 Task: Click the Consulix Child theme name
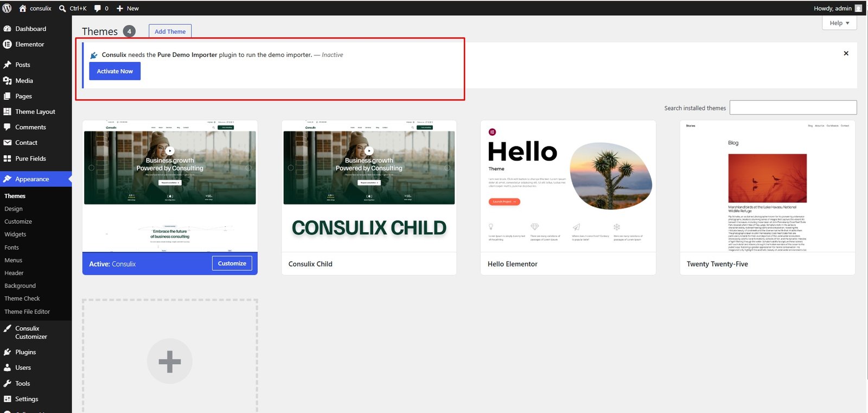click(x=310, y=264)
